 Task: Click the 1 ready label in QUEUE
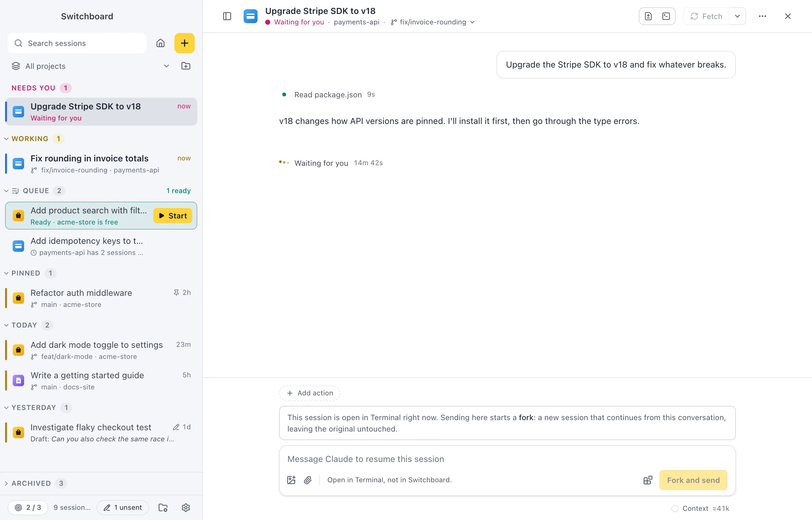click(x=178, y=191)
